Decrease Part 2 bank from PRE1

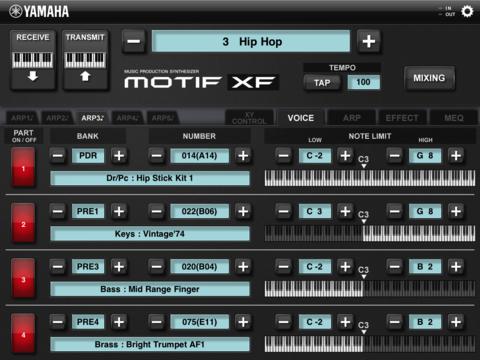[58, 211]
